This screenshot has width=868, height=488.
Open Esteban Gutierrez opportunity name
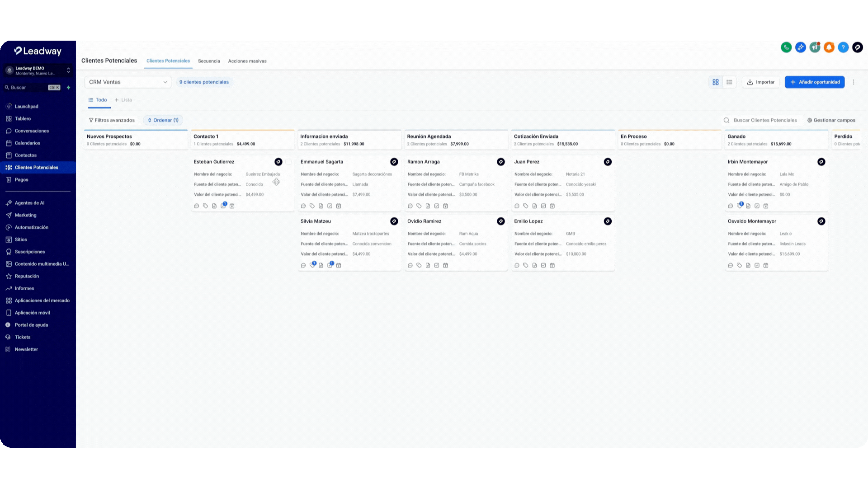coord(214,162)
